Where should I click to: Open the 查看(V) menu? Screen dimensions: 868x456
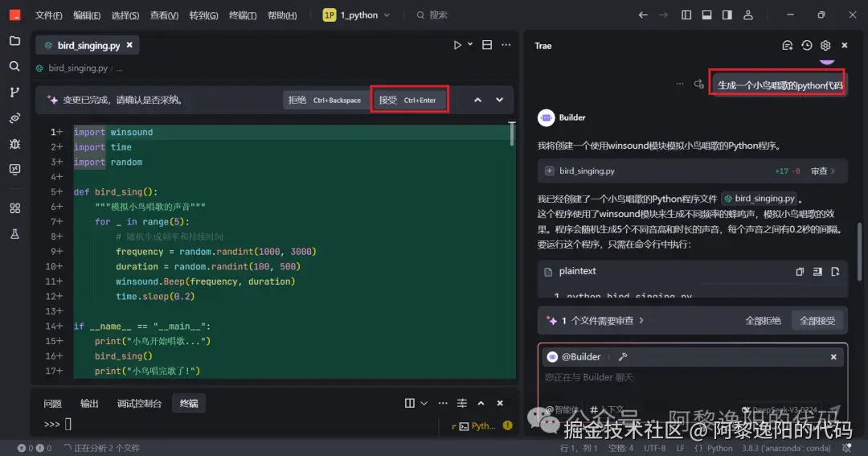click(x=164, y=15)
